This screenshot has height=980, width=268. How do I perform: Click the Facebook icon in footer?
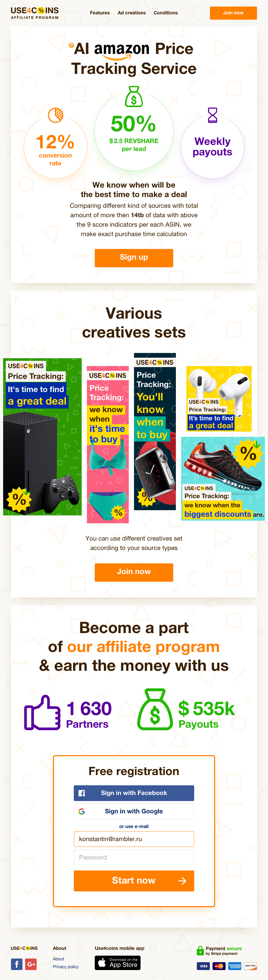coord(16,964)
